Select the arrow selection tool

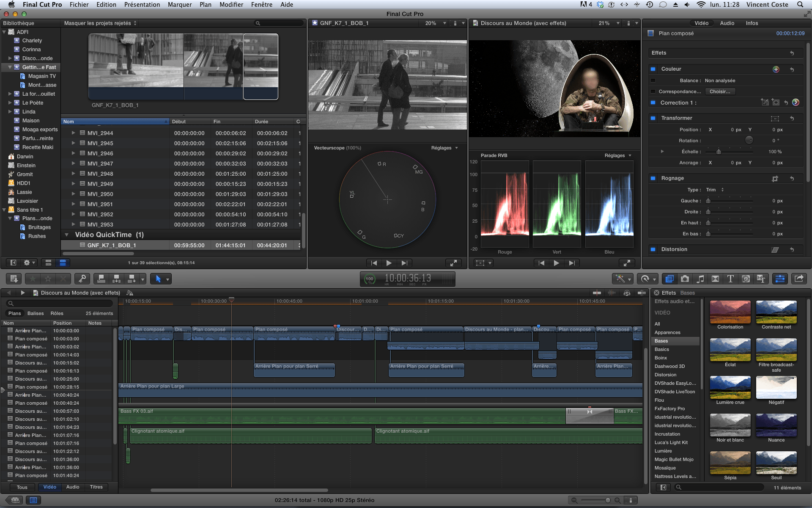coord(158,279)
